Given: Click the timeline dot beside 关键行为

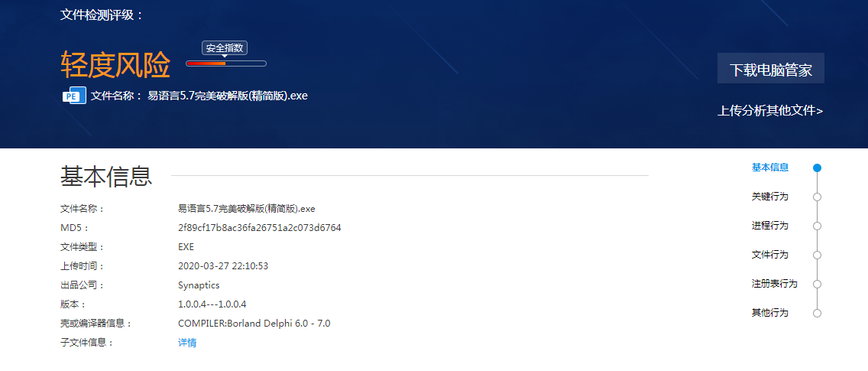Looking at the screenshot, I should (x=817, y=197).
